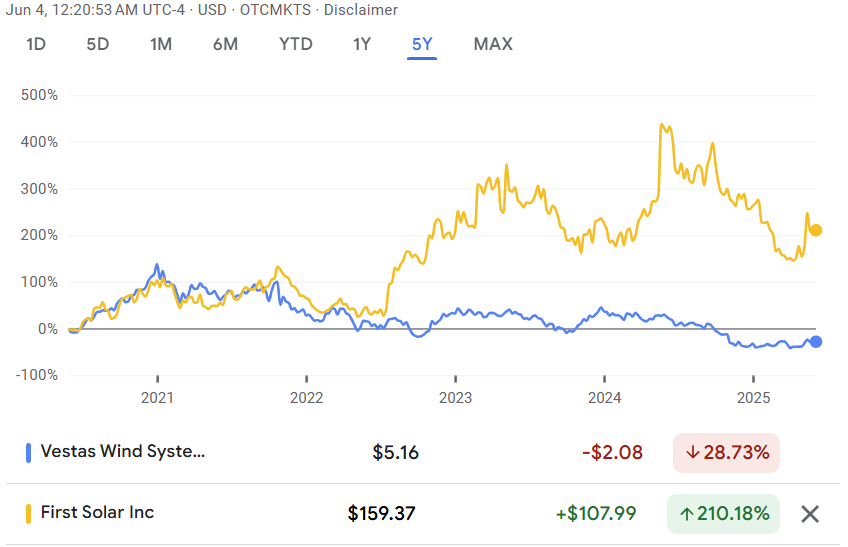Click the blue Vestas color marker
Image resolution: width=848 pixels, height=547 pixels.
(28, 453)
